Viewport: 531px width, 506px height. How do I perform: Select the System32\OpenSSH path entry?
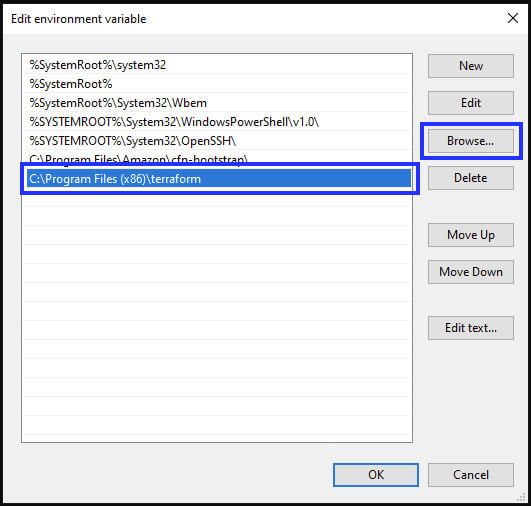[x=217, y=141]
